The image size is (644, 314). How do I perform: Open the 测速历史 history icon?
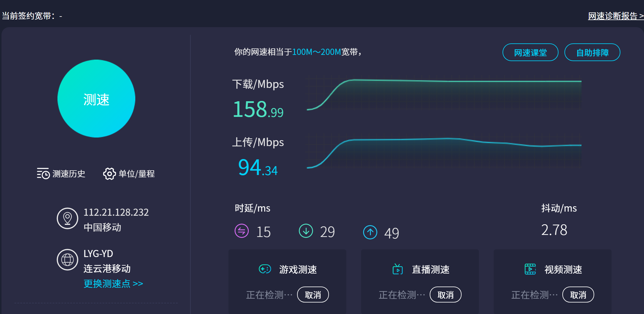(43, 174)
